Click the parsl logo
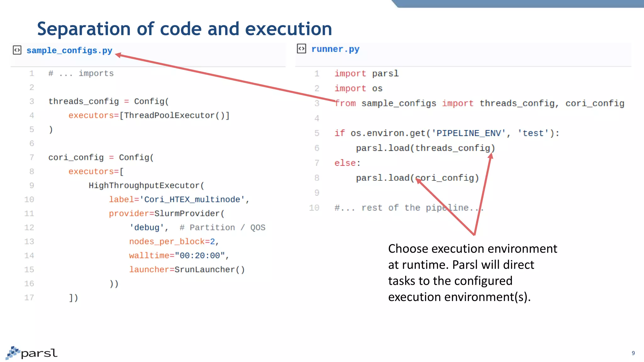Screen dimensions: 644x362 tap(31, 353)
